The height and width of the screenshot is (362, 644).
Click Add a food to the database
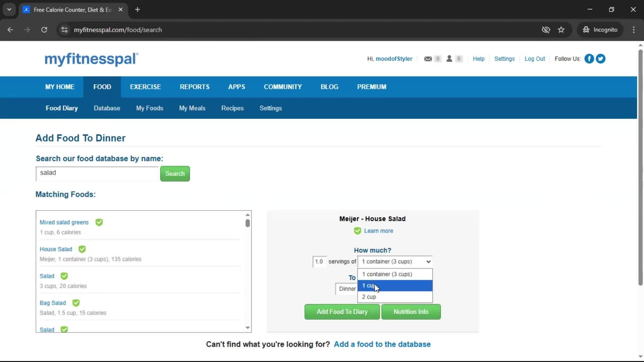coord(382,344)
